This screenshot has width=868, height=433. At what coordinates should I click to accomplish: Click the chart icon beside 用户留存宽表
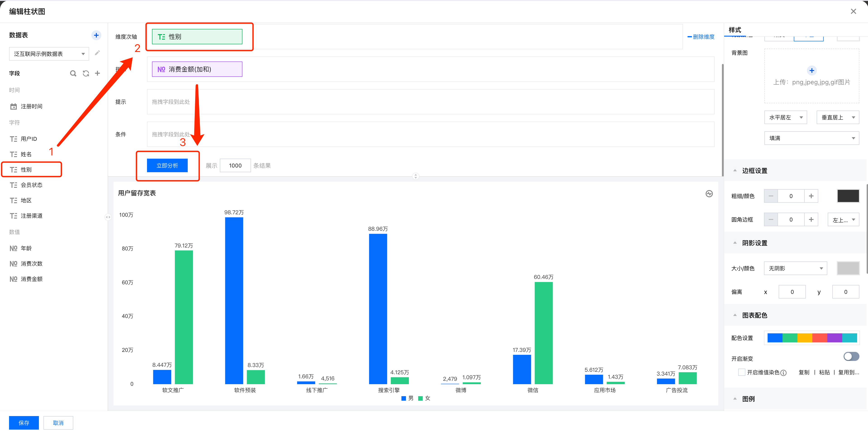point(709,194)
